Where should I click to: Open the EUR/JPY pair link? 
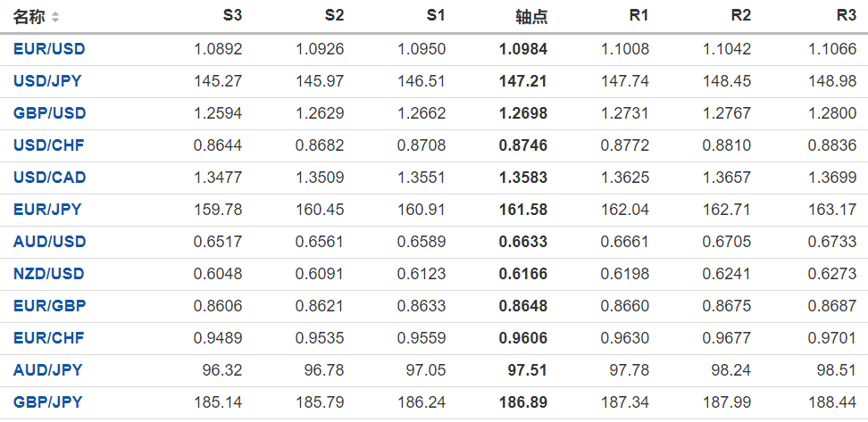coord(47,210)
